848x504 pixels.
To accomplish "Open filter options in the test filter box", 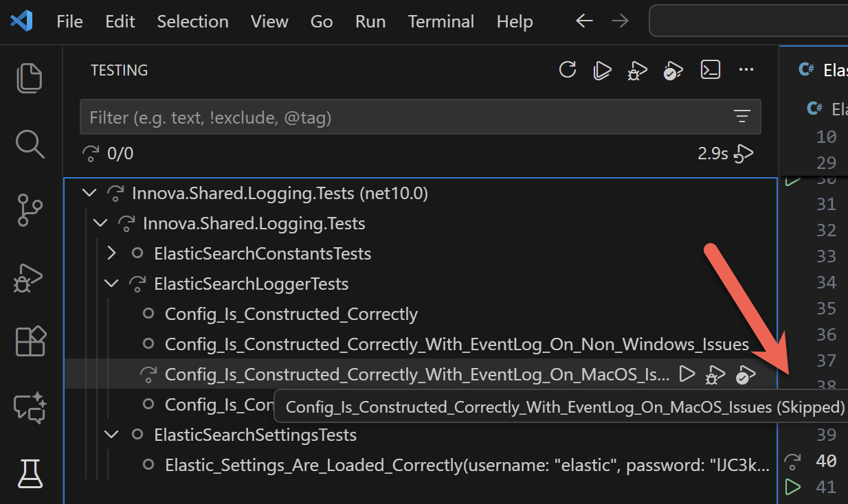I will pos(742,117).
